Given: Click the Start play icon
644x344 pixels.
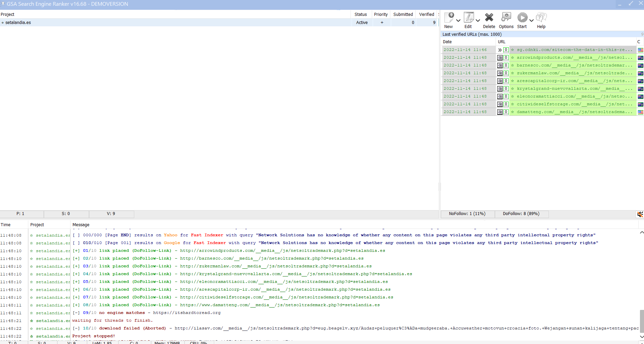Looking at the screenshot, I should 522,18.
